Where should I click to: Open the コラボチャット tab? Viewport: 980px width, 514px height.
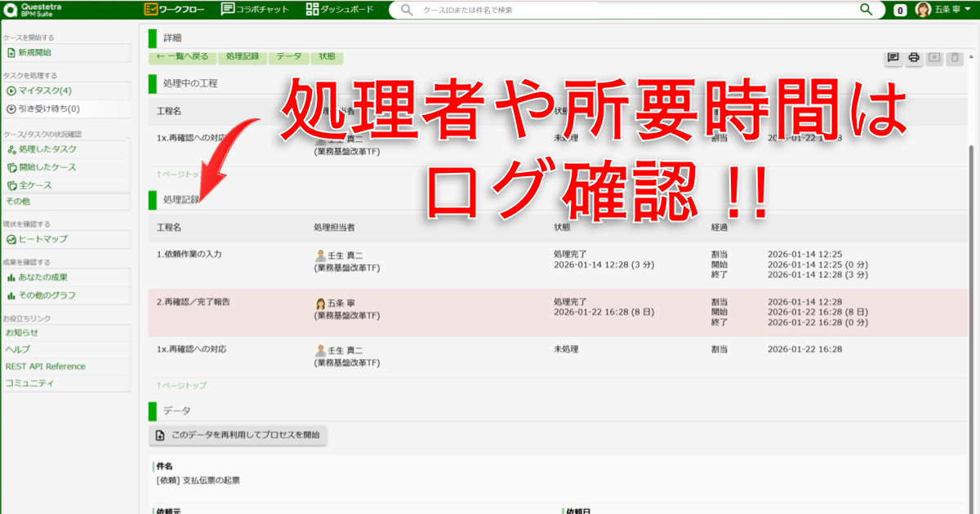pos(255,9)
